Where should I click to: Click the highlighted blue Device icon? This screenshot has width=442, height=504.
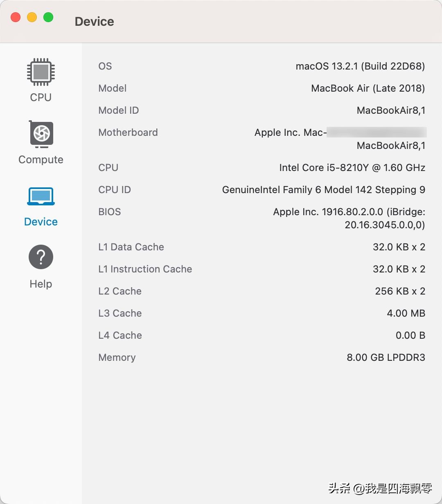pos(40,196)
